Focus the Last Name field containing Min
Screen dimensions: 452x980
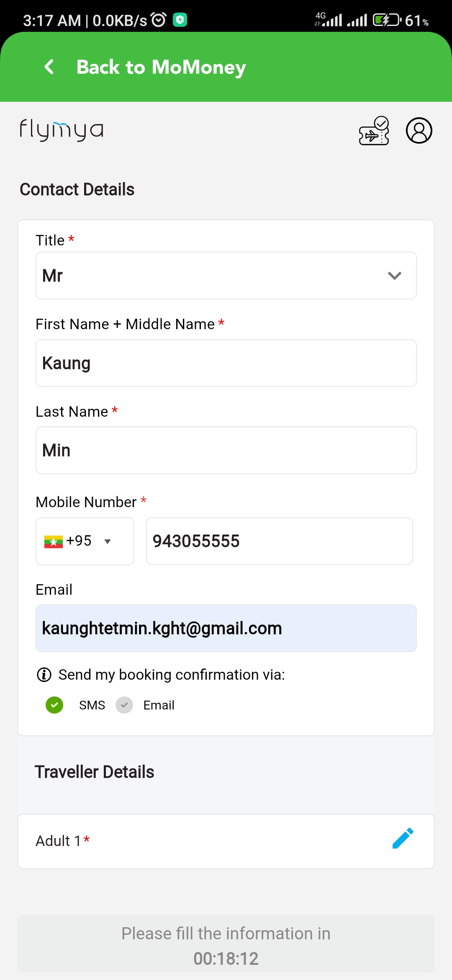[x=226, y=450]
